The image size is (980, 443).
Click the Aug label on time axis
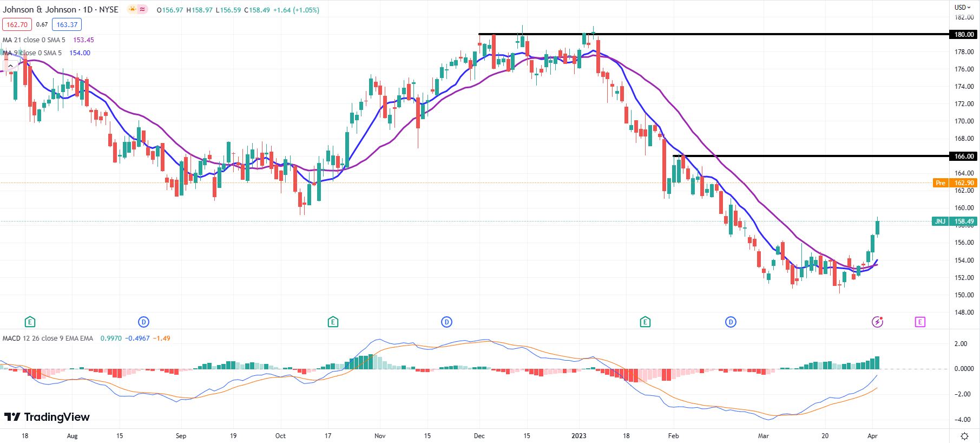[x=72, y=435]
